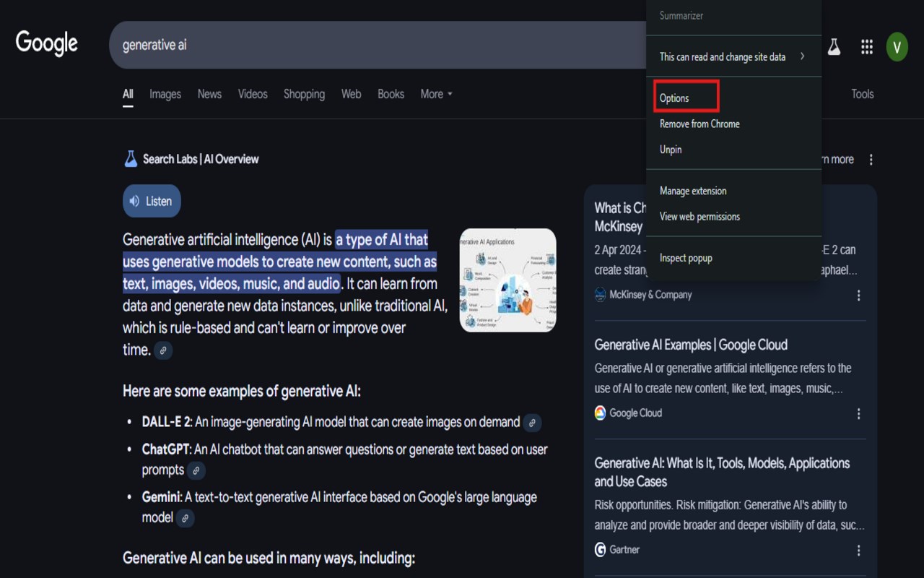Viewport: 924px width, 578px height.
Task: Click the 'Gemini' bold term
Action: 161,497
